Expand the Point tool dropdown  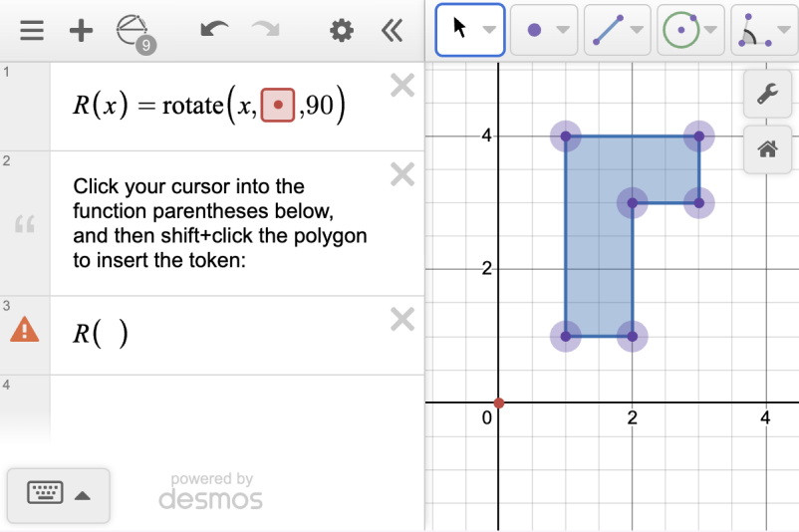tap(564, 30)
